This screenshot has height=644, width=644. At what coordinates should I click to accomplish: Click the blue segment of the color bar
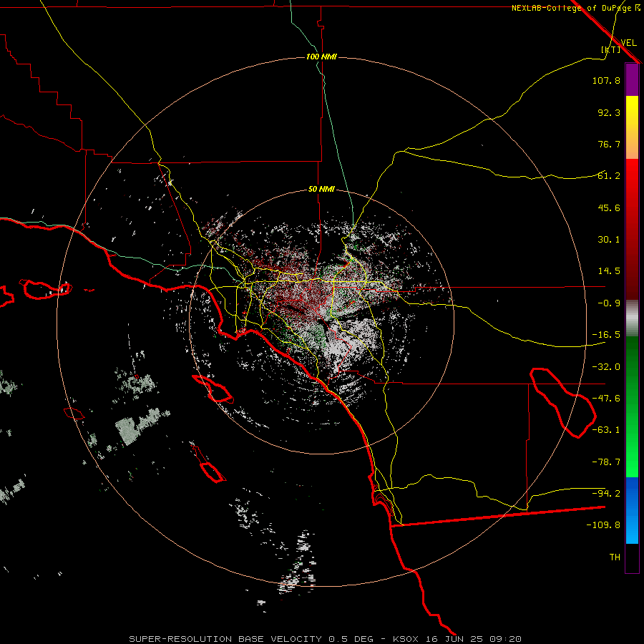point(632,510)
